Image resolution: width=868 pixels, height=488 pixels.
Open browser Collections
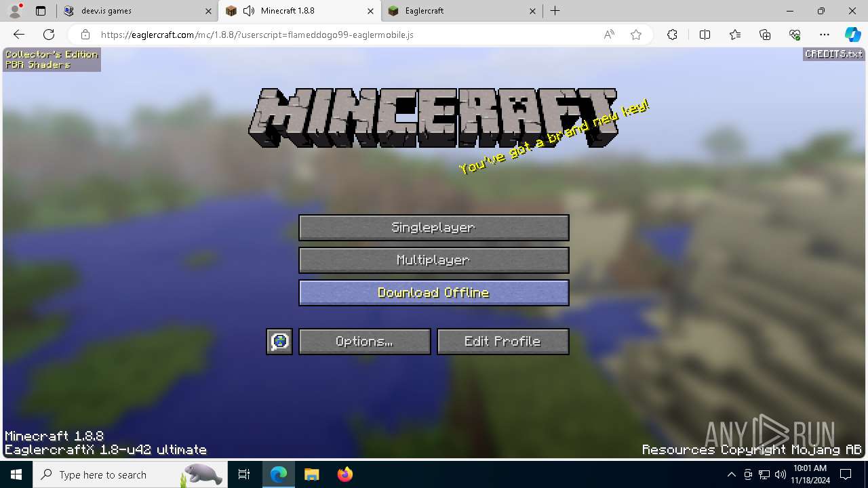point(765,35)
